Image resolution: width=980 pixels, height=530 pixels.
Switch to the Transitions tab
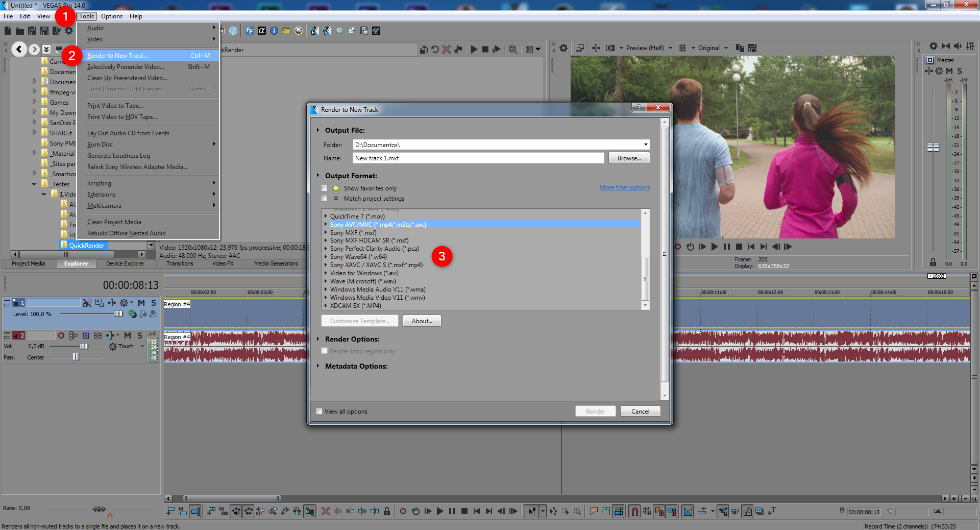[180, 264]
